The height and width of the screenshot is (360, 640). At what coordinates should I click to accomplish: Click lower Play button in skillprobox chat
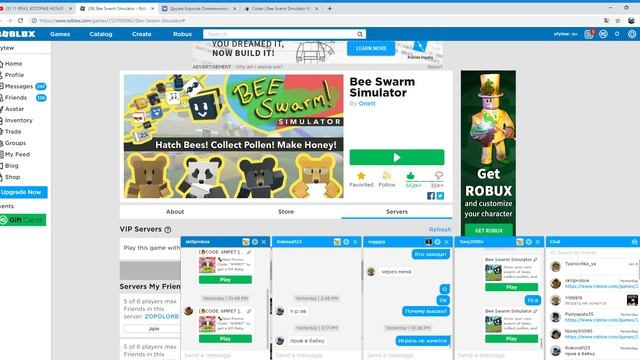coord(225,339)
